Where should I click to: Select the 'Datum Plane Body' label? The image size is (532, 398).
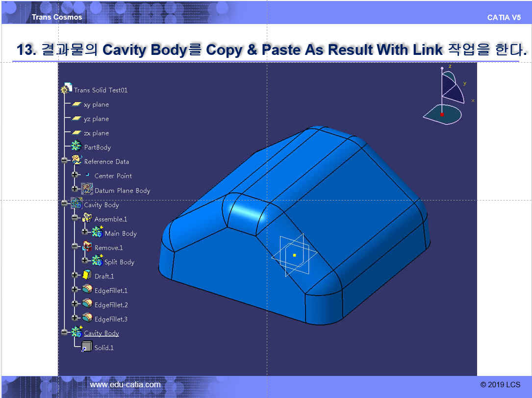tap(122, 191)
